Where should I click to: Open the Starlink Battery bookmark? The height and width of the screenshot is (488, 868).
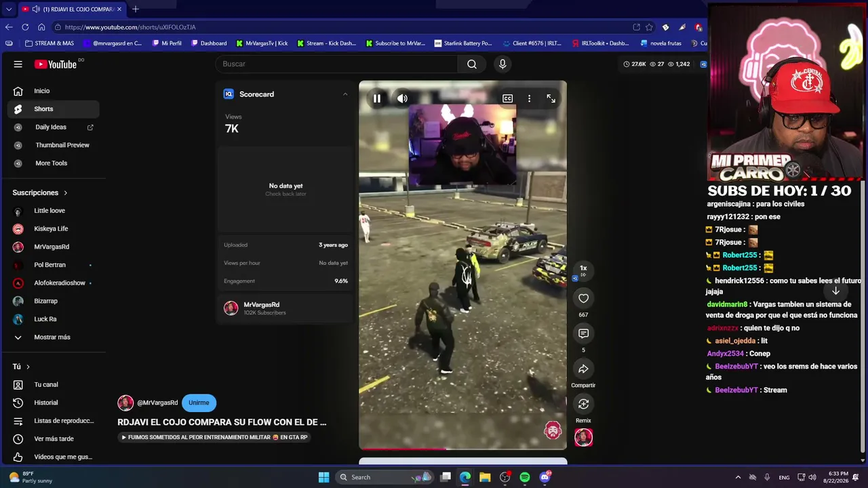coord(462,43)
